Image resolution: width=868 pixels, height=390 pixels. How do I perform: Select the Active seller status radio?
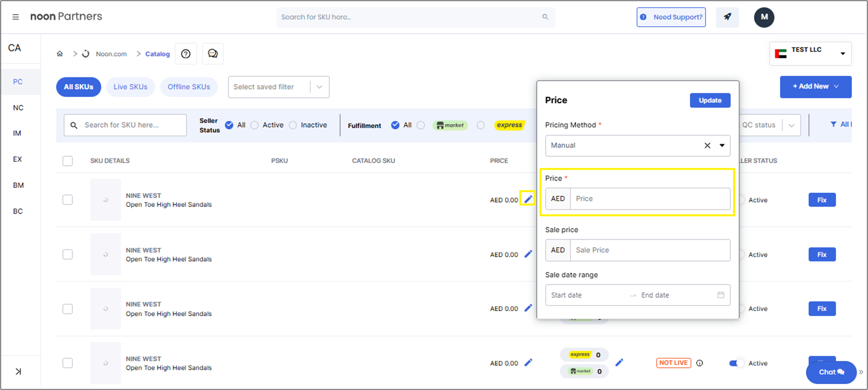pyautogui.click(x=254, y=125)
